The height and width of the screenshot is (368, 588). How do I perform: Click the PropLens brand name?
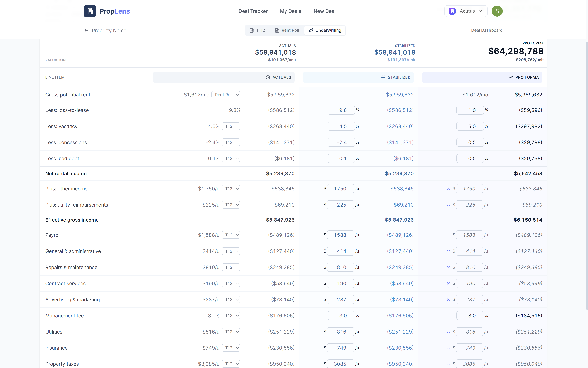(115, 11)
